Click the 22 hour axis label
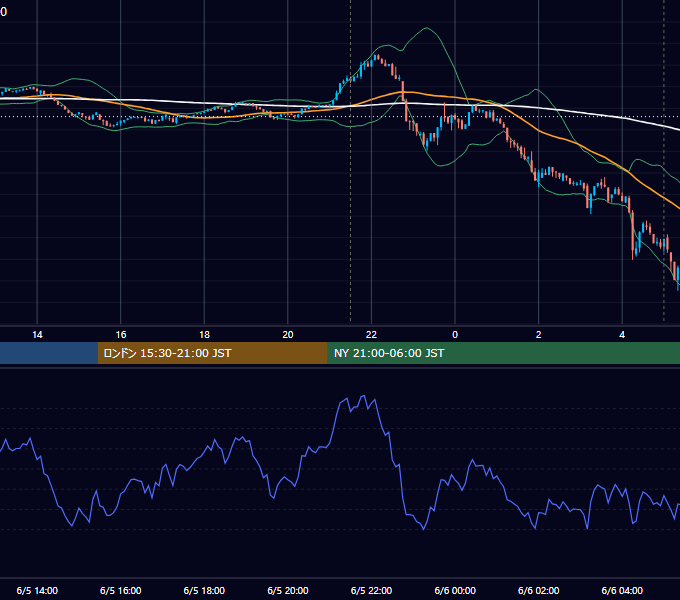Image resolution: width=680 pixels, height=600 pixels. pos(371,335)
